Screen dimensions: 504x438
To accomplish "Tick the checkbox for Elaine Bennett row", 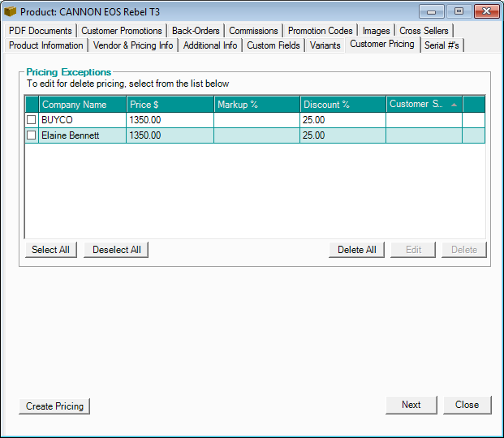I will (32, 135).
